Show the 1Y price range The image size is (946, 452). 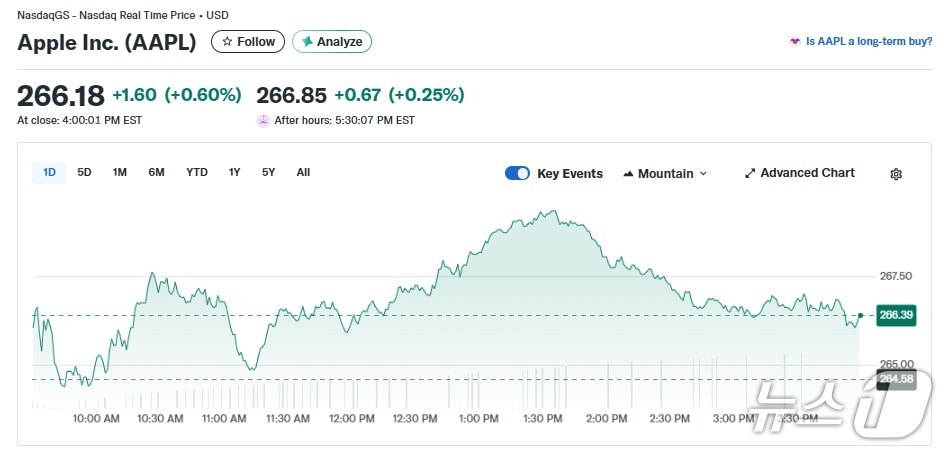[x=234, y=172]
